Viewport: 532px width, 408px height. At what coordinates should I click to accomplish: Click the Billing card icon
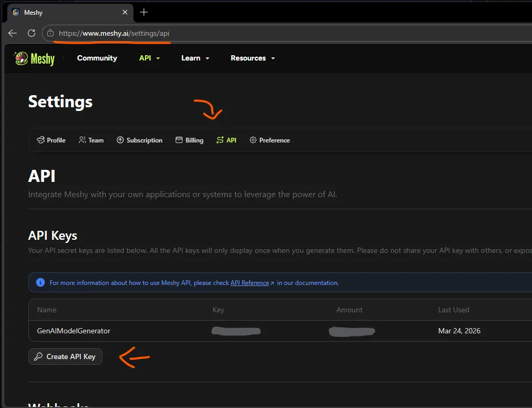[179, 140]
